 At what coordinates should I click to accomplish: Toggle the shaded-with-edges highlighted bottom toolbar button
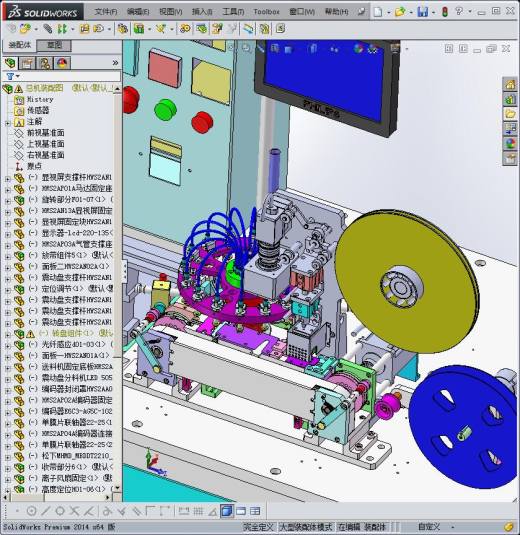click(x=227, y=511)
